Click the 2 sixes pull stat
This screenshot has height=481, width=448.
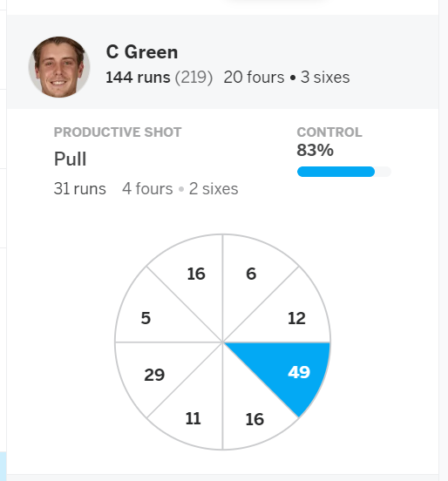pyautogui.click(x=214, y=189)
